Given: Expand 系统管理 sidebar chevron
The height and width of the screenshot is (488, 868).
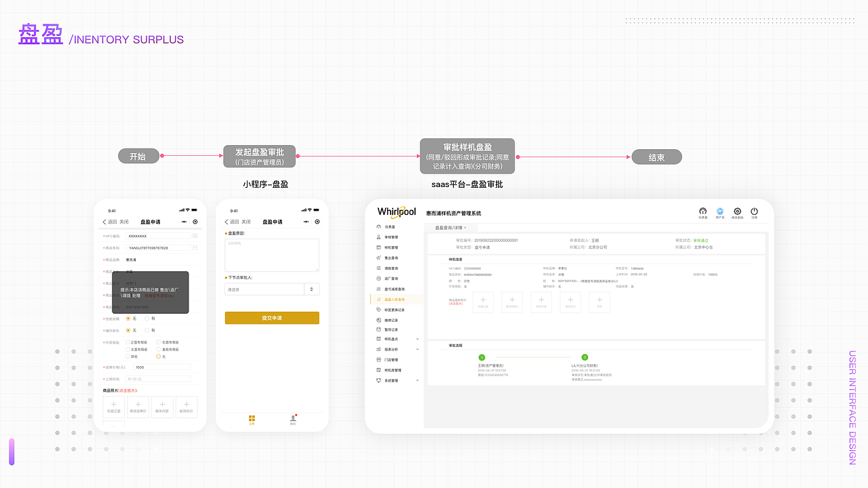Looking at the screenshot, I should [417, 380].
